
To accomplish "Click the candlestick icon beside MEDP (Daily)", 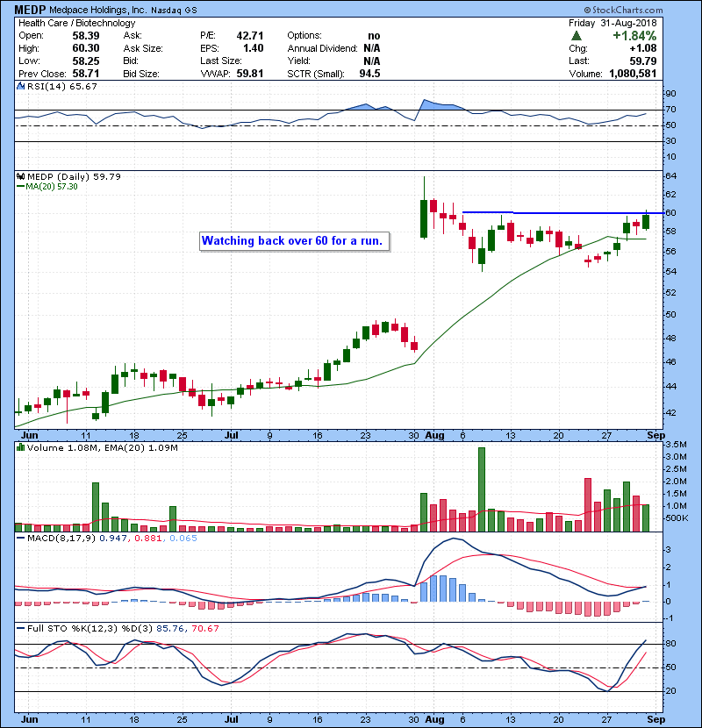I will [20, 176].
